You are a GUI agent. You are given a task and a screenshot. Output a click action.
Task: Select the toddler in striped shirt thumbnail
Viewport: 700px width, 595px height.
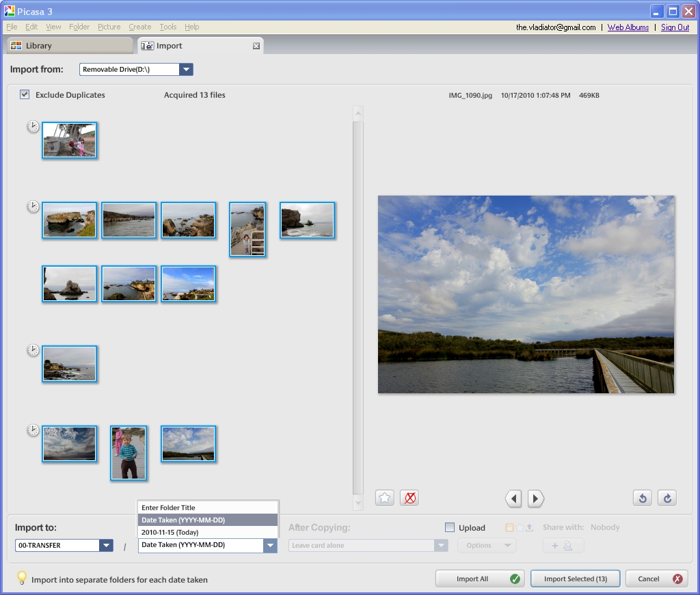click(x=129, y=453)
